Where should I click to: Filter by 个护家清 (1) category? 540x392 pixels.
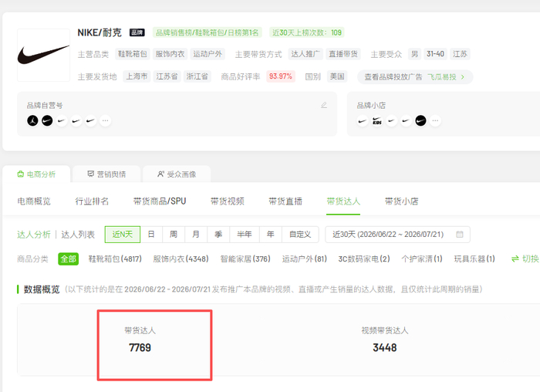[422, 259]
